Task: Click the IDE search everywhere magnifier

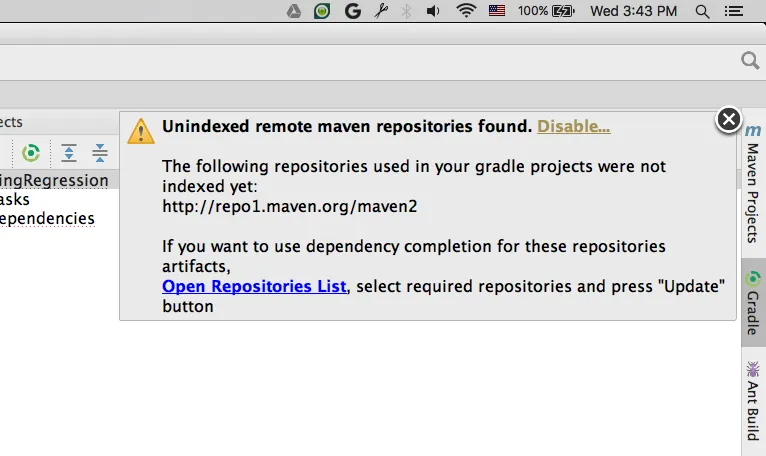Action: (750, 61)
